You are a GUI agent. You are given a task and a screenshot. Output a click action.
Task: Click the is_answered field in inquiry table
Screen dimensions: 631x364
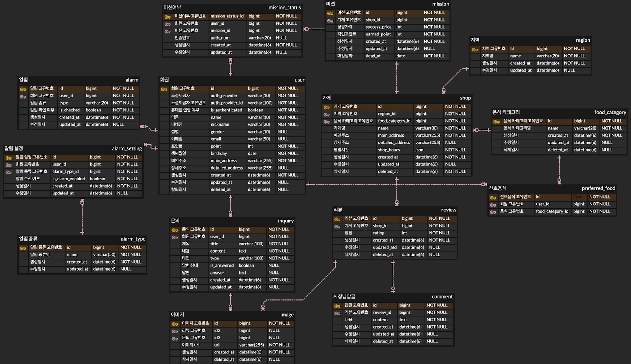pyautogui.click(x=222, y=265)
